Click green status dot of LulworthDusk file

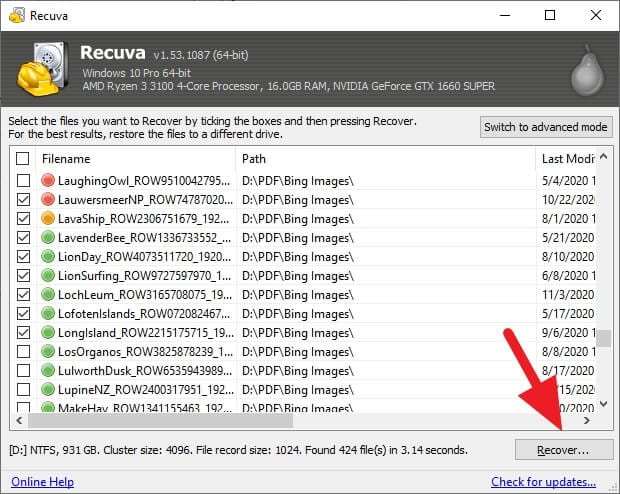[48, 370]
